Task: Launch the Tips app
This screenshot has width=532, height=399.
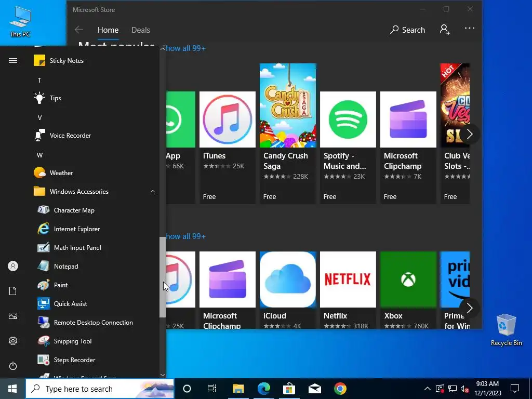Action: (95, 98)
